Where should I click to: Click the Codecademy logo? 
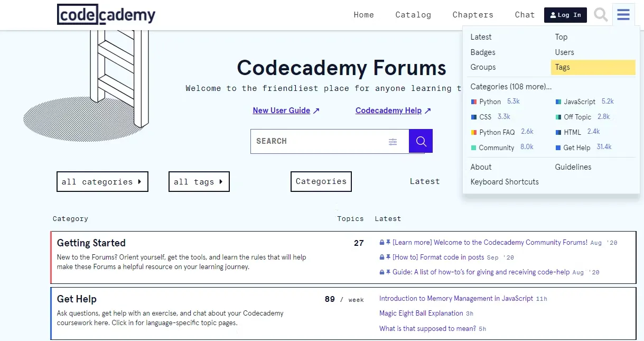[x=106, y=15]
